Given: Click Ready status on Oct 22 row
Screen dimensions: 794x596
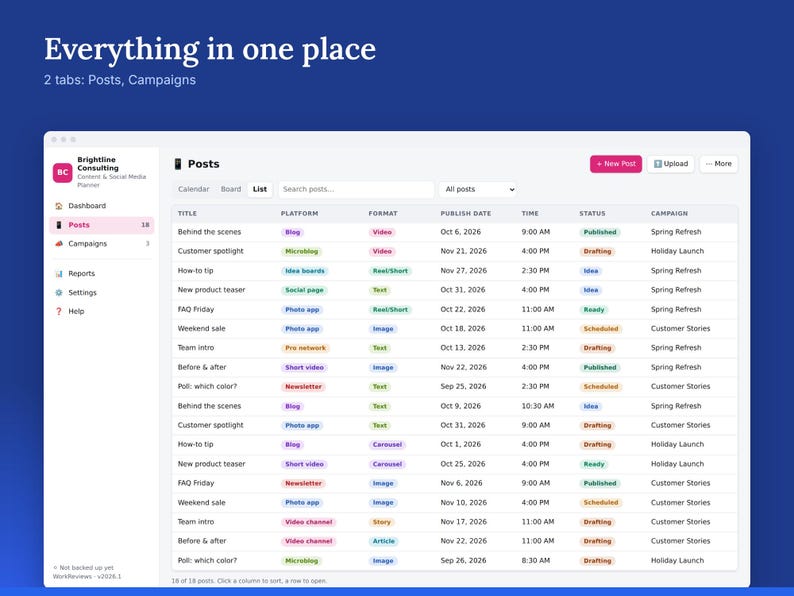Looking at the screenshot, I should (593, 309).
